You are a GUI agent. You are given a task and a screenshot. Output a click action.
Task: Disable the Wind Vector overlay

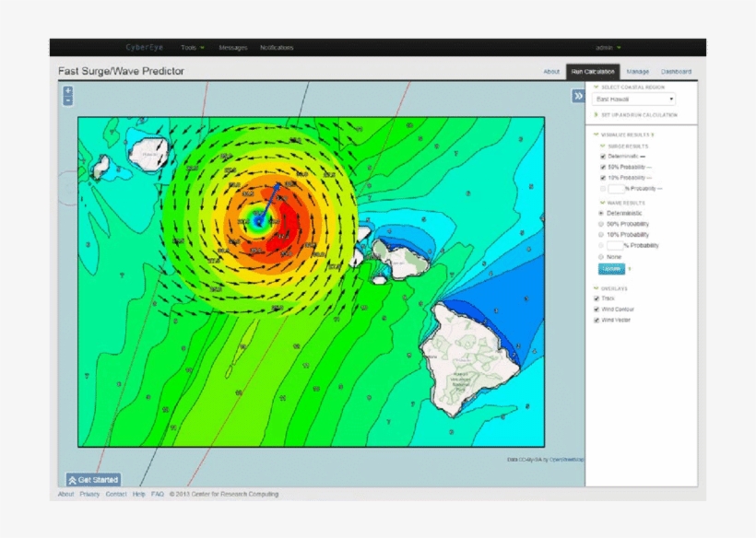[x=595, y=322]
